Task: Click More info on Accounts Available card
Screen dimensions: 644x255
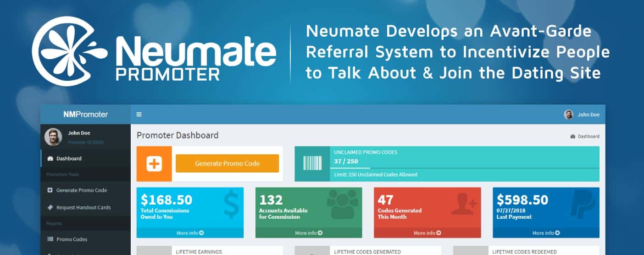Action: pos(309,233)
